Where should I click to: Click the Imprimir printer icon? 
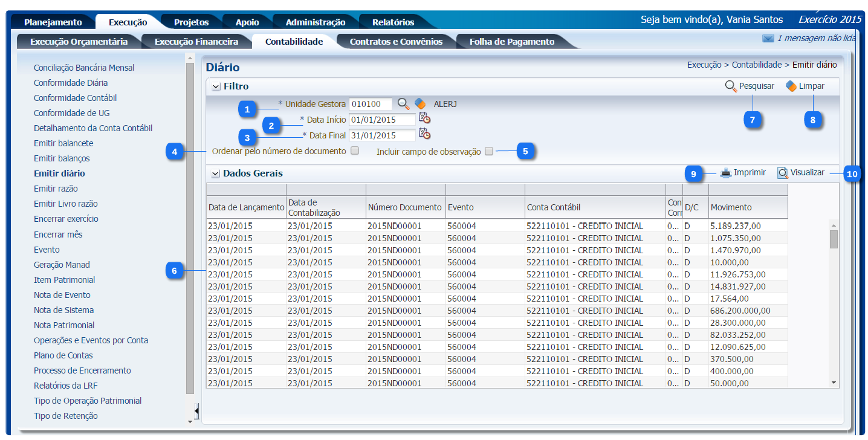point(726,173)
